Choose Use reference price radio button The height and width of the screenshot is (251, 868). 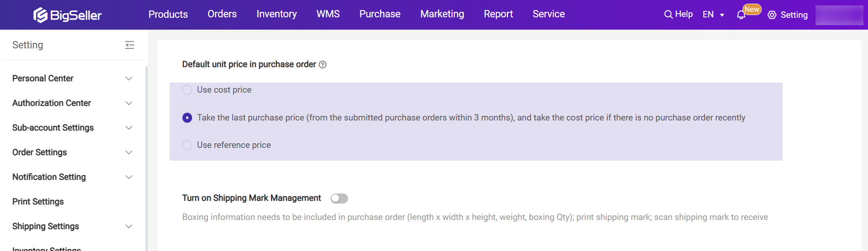[x=187, y=145]
